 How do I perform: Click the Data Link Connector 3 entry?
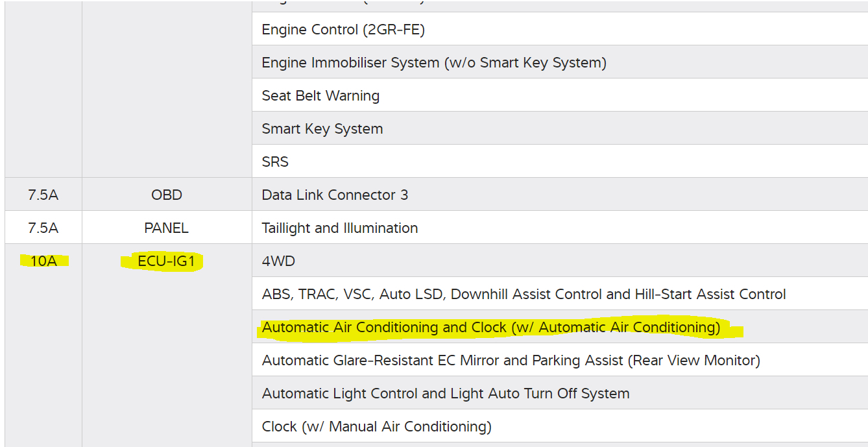coord(335,195)
